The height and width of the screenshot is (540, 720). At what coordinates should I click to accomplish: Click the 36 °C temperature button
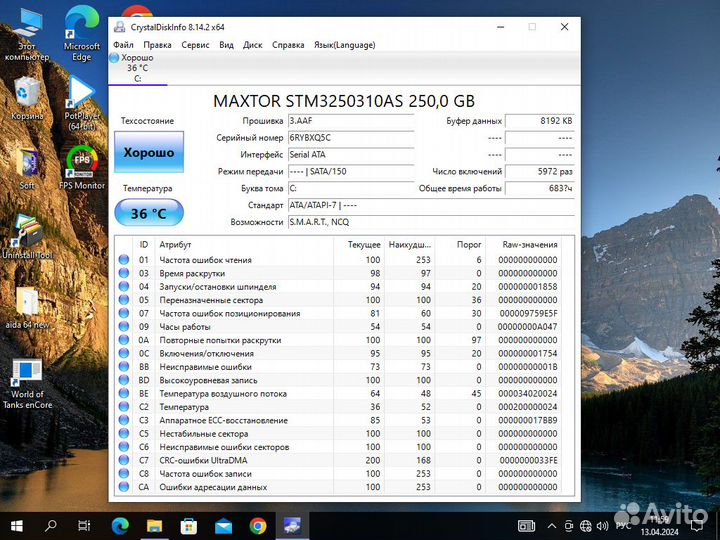click(x=149, y=213)
